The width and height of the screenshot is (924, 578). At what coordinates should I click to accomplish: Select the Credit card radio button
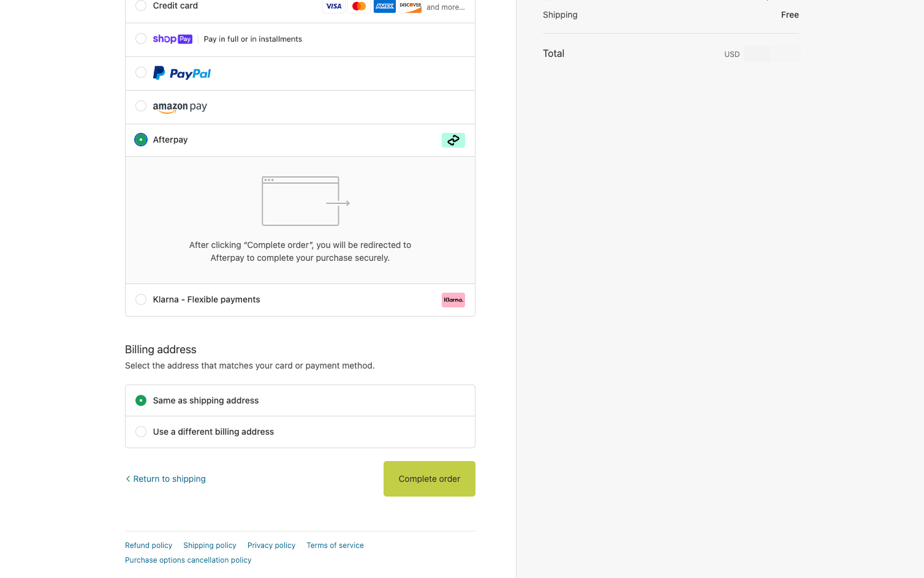141,6
